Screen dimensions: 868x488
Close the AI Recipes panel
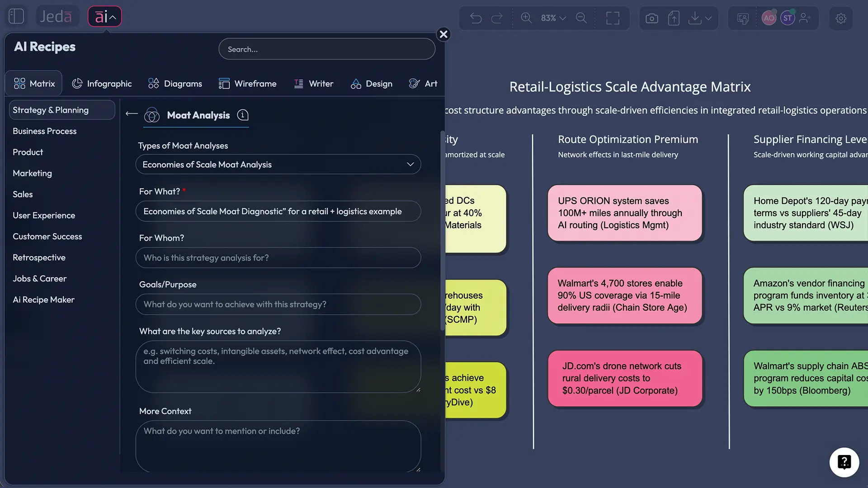(x=443, y=34)
